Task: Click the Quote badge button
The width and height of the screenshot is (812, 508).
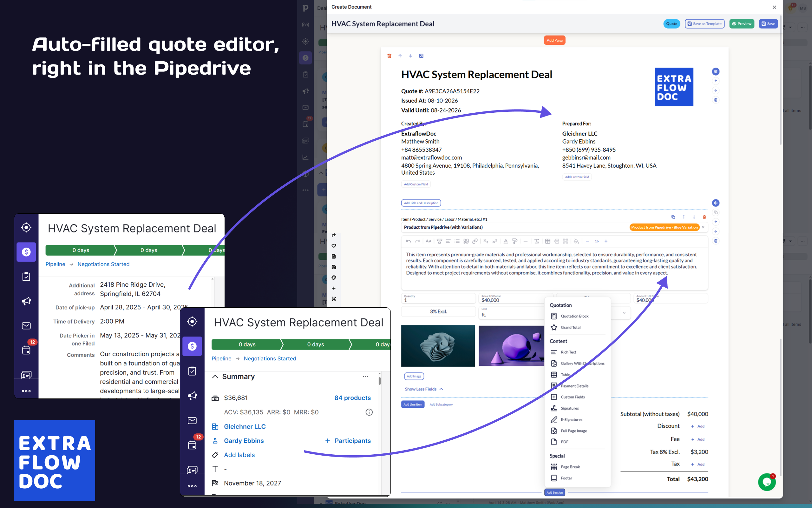Action: [x=671, y=23]
